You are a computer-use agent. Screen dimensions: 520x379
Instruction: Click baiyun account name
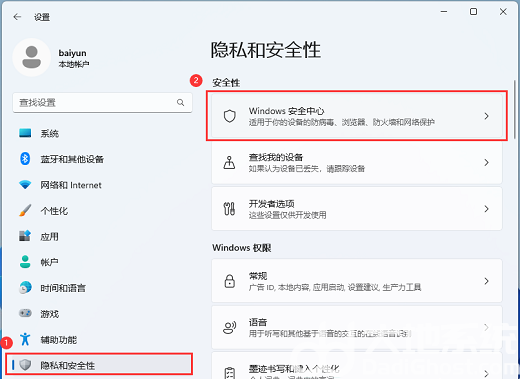pyautogui.click(x=72, y=53)
